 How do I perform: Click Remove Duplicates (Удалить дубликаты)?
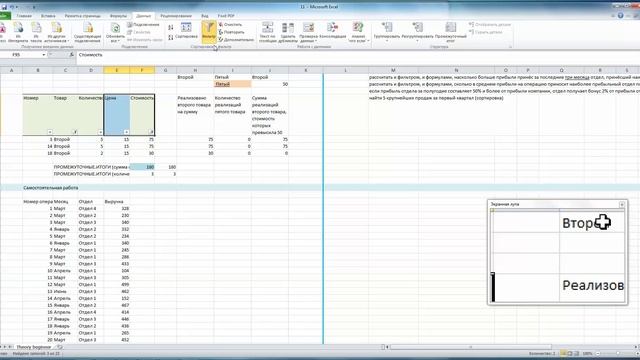(x=288, y=33)
